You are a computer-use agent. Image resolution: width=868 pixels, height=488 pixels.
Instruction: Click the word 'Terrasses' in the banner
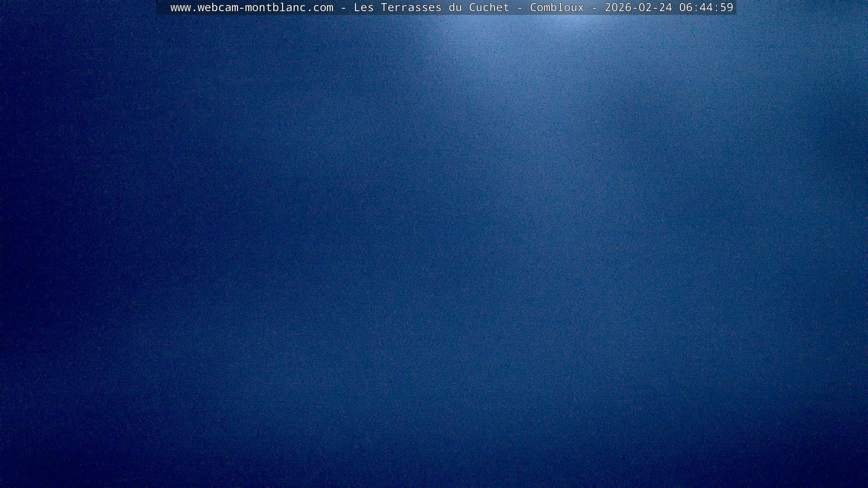pyautogui.click(x=411, y=7)
